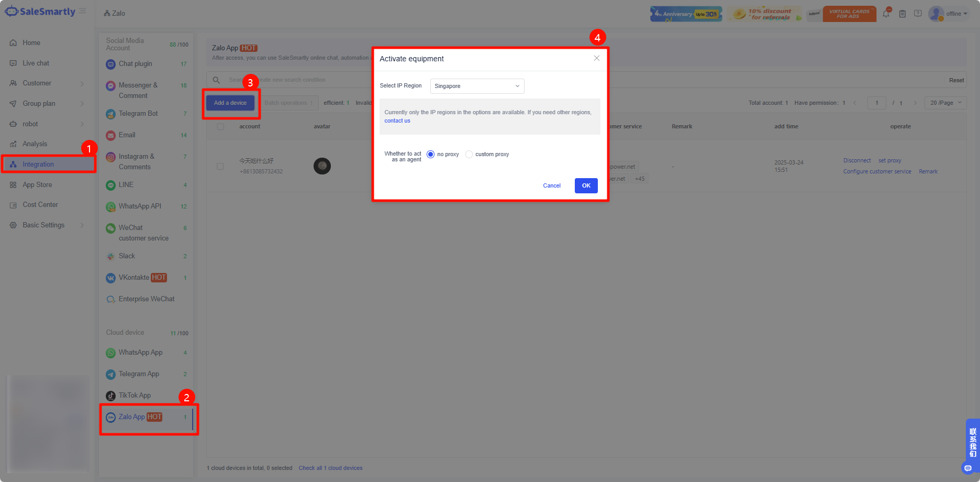Click the Chat plugin channel icon

click(x=110, y=64)
